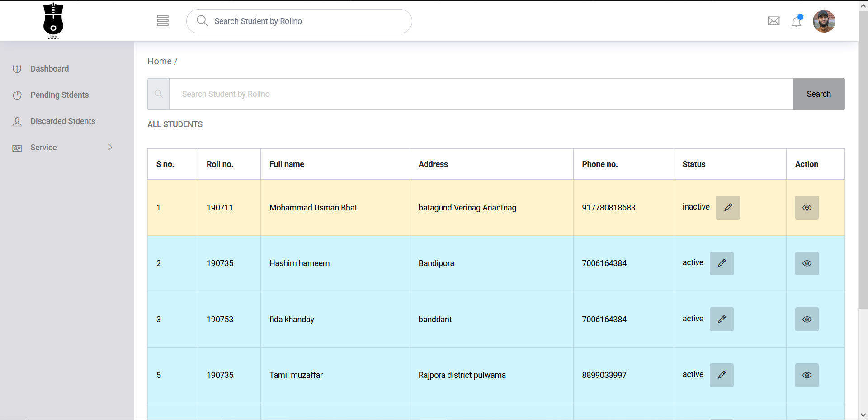Click the magnifier icon in top search bar
Screen dimensions: 868x420
tap(202, 21)
